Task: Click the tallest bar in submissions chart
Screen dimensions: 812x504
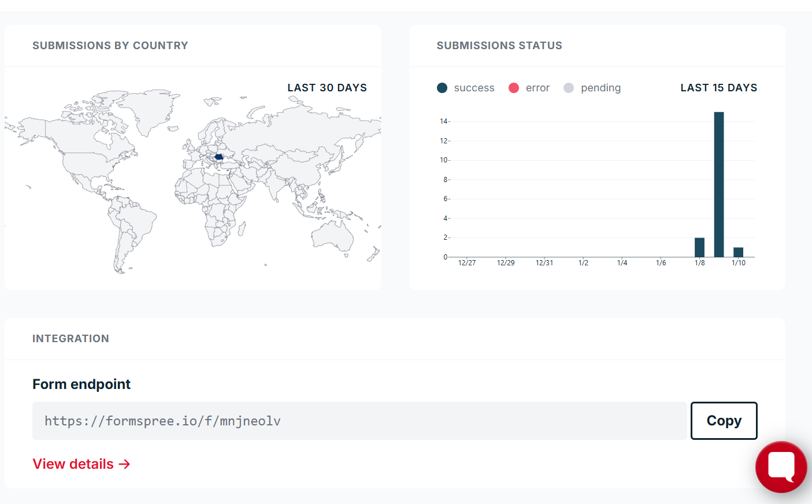Action: (719, 184)
